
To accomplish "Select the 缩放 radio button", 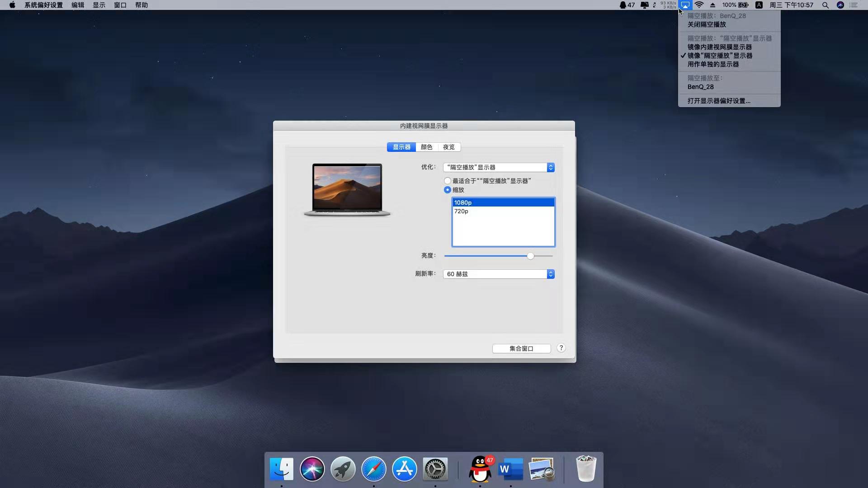I will tap(448, 190).
